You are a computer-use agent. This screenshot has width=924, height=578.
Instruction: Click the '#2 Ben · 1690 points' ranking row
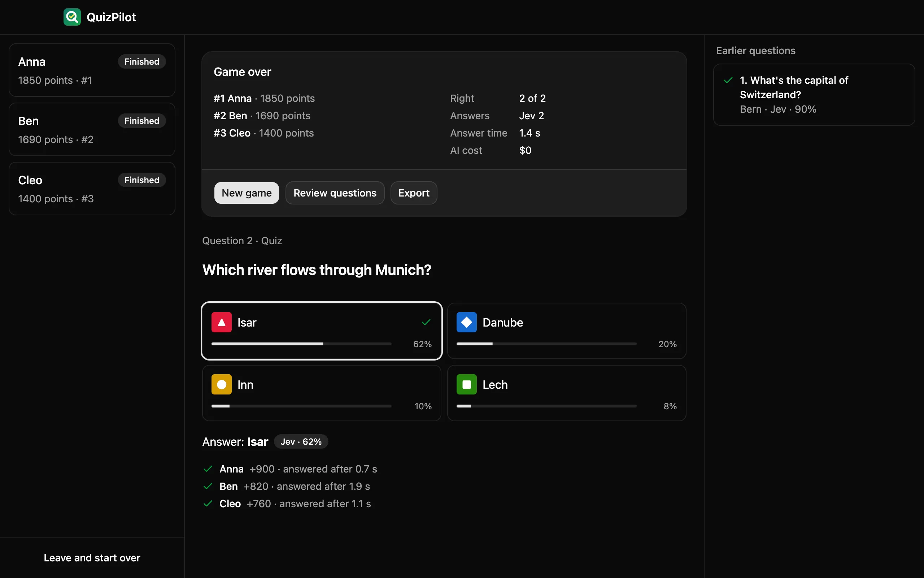[262, 116]
